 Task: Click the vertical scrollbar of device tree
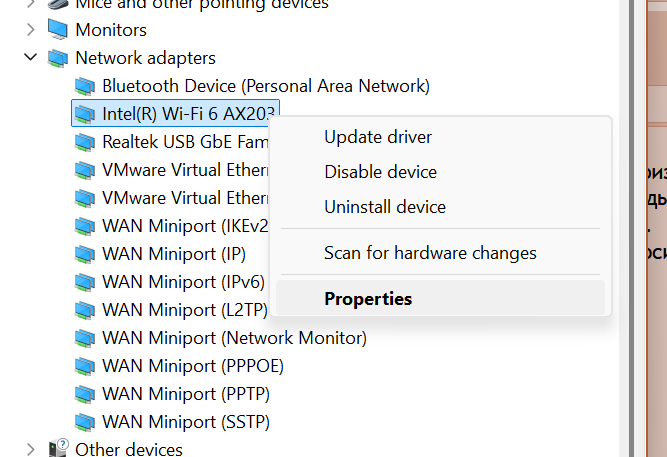tap(631, 228)
